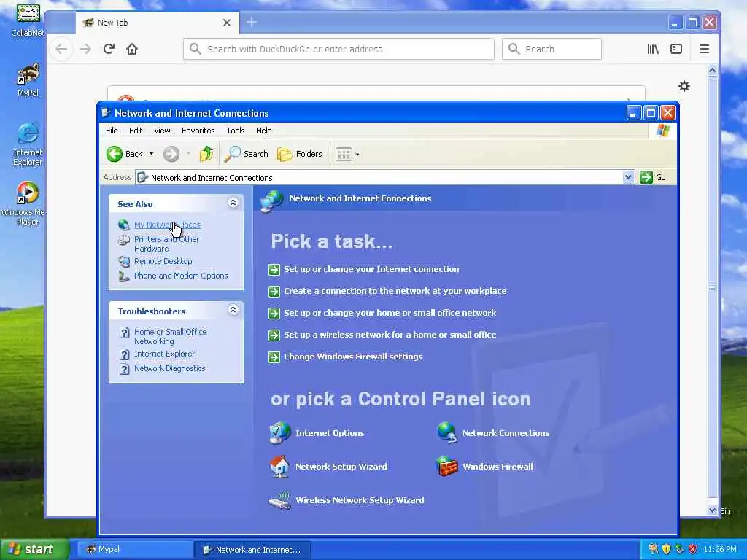Open the Internet Options icon
This screenshot has height=560, width=747.
tap(279, 433)
